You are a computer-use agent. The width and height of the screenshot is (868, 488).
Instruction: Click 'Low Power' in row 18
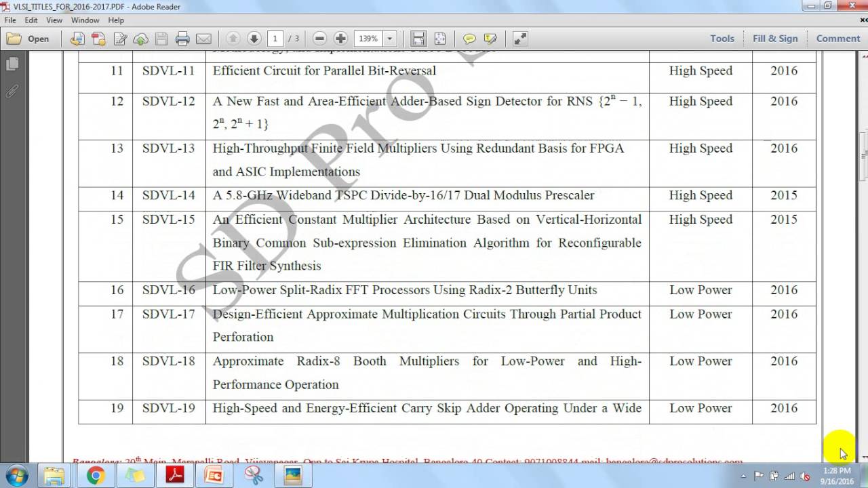(x=701, y=361)
